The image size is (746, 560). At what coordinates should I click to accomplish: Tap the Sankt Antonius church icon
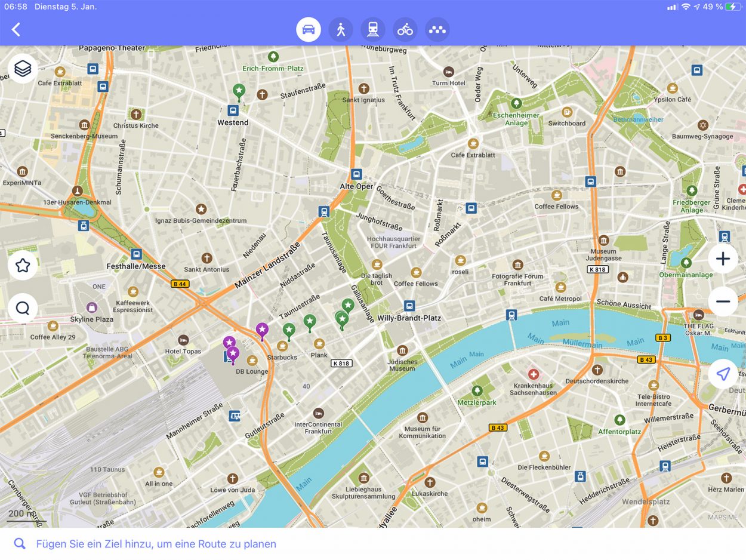point(206,258)
